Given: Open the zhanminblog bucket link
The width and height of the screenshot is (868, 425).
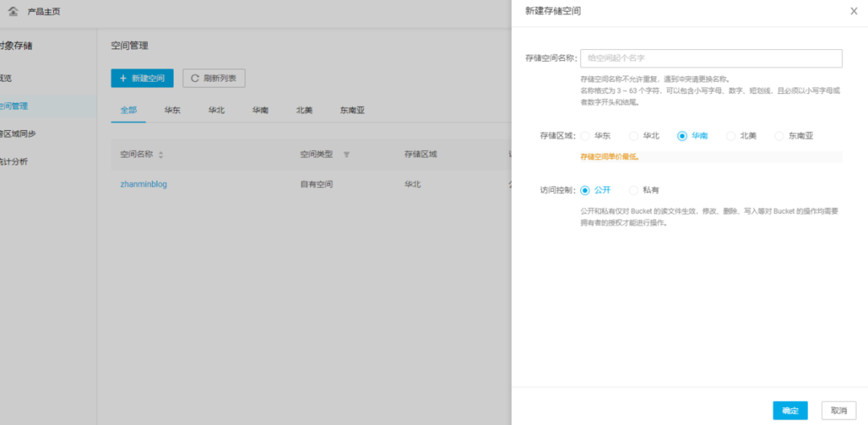Looking at the screenshot, I should [x=143, y=184].
